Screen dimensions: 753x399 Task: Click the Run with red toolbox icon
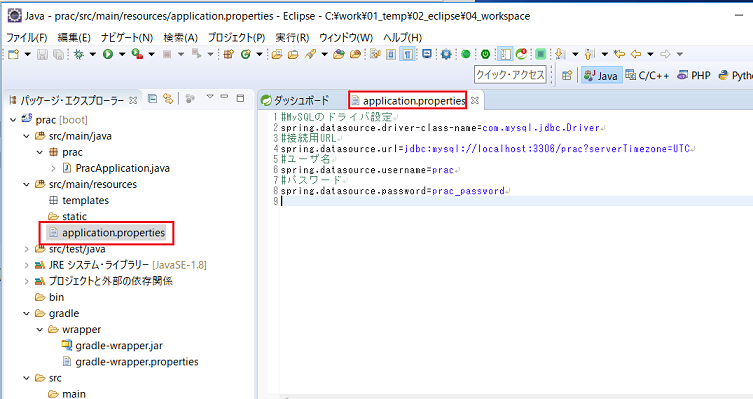pos(137,54)
